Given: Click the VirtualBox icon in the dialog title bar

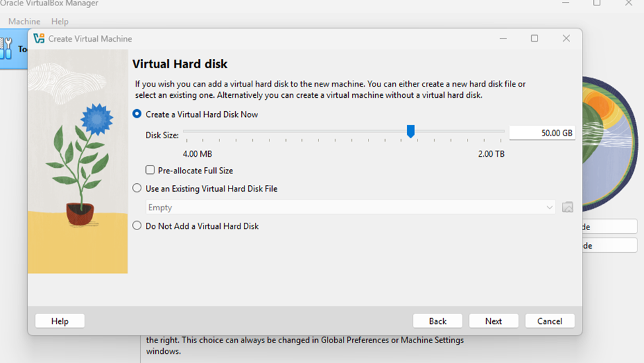Looking at the screenshot, I should pyautogui.click(x=39, y=38).
